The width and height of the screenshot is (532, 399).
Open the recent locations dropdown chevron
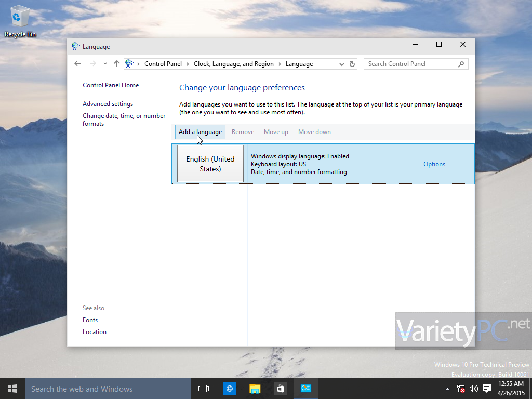[x=105, y=64]
